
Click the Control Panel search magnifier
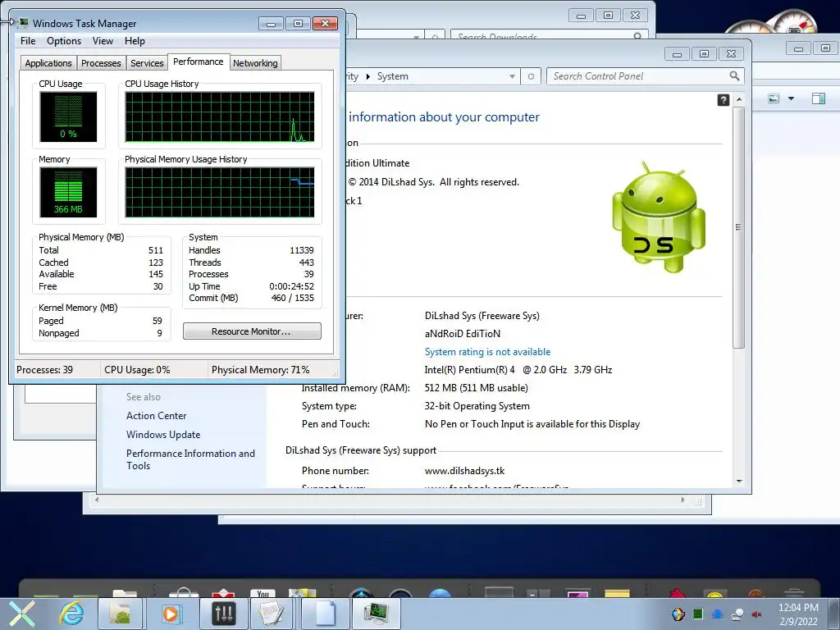point(734,76)
